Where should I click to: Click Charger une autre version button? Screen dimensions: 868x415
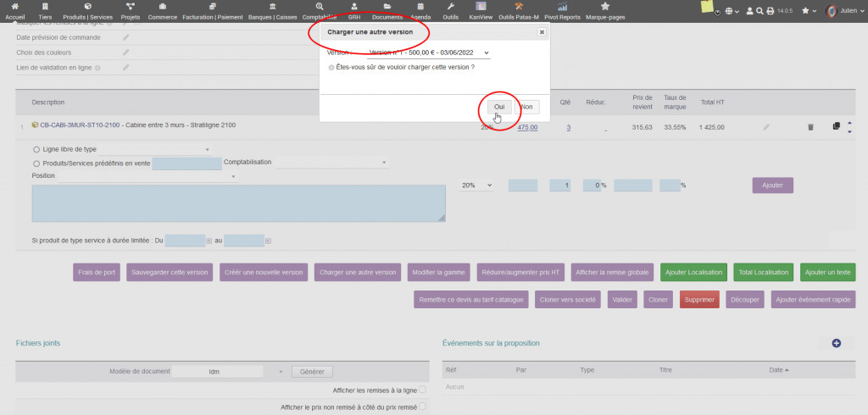pyautogui.click(x=358, y=272)
